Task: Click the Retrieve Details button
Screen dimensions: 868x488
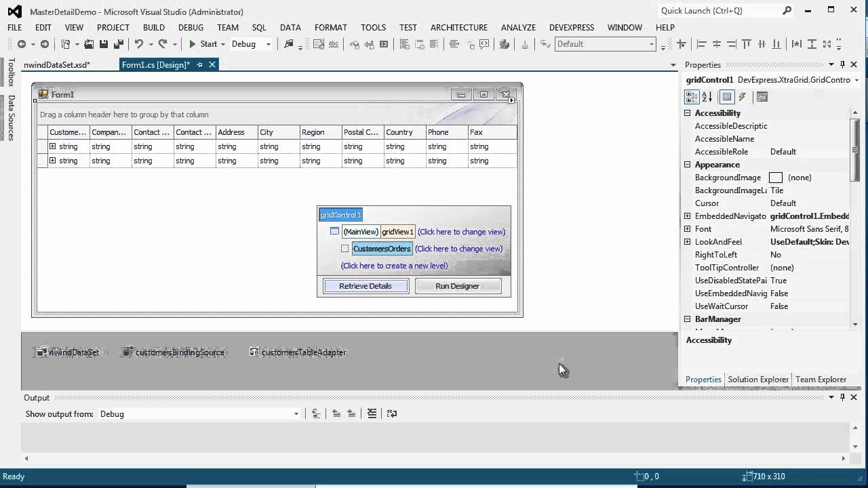Action: click(x=366, y=286)
